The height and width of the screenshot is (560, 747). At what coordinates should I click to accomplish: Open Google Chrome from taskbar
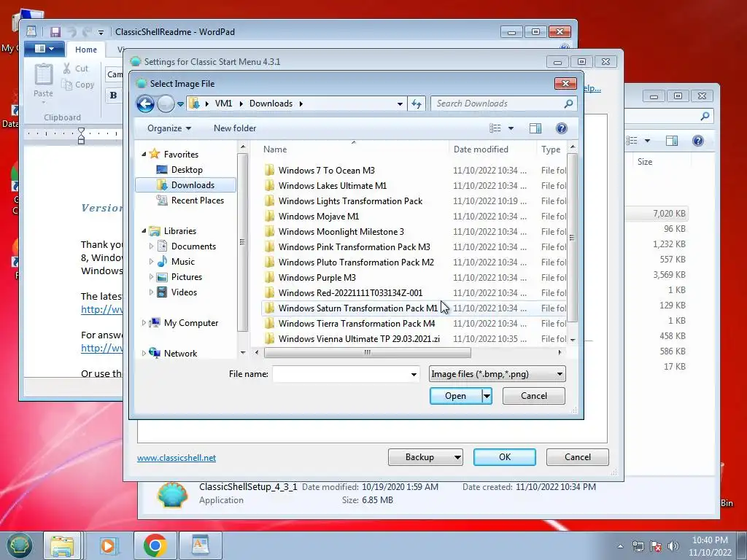pyautogui.click(x=155, y=545)
